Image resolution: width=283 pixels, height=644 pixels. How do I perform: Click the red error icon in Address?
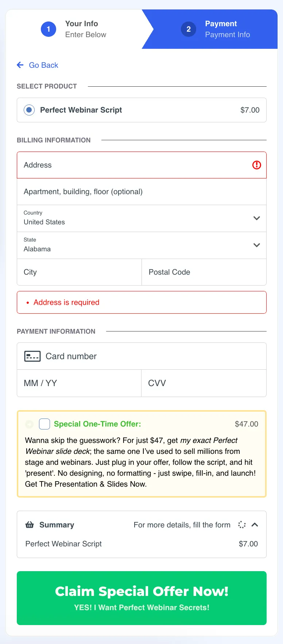pos(257,165)
